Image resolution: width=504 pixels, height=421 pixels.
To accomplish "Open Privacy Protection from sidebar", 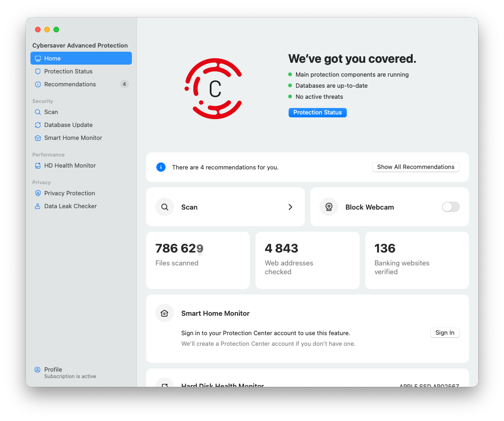I will pos(69,193).
